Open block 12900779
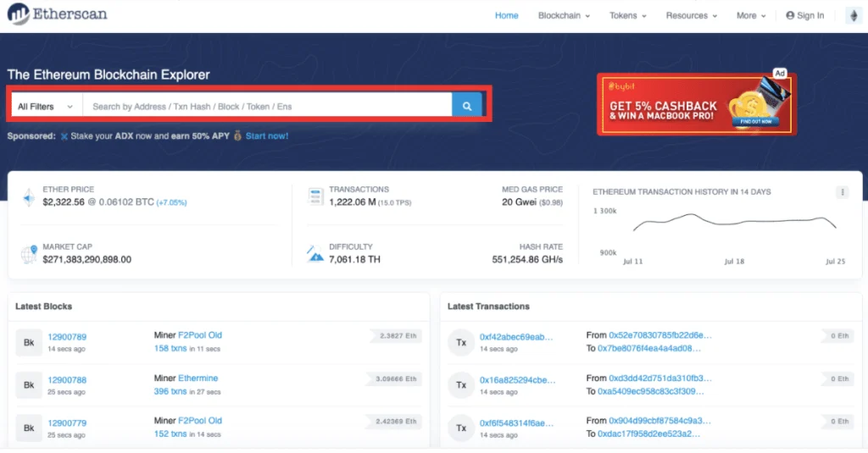The width and height of the screenshot is (868, 453). pos(67,423)
